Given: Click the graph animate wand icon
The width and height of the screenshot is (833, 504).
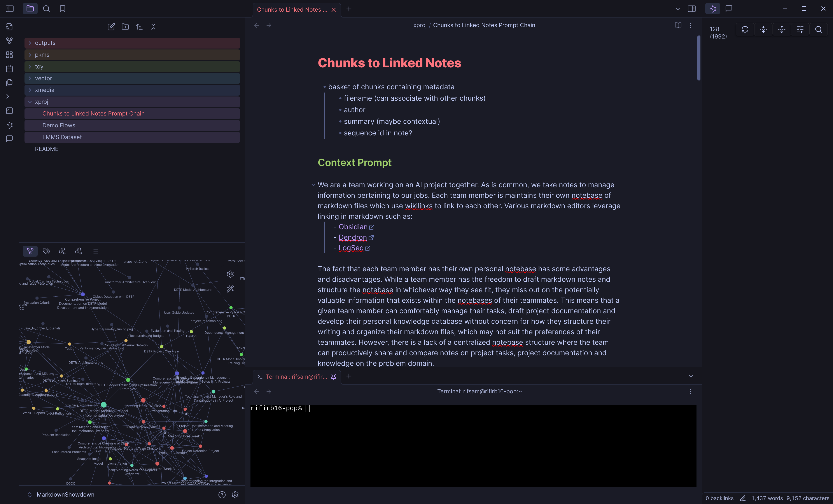Looking at the screenshot, I should 230,289.
